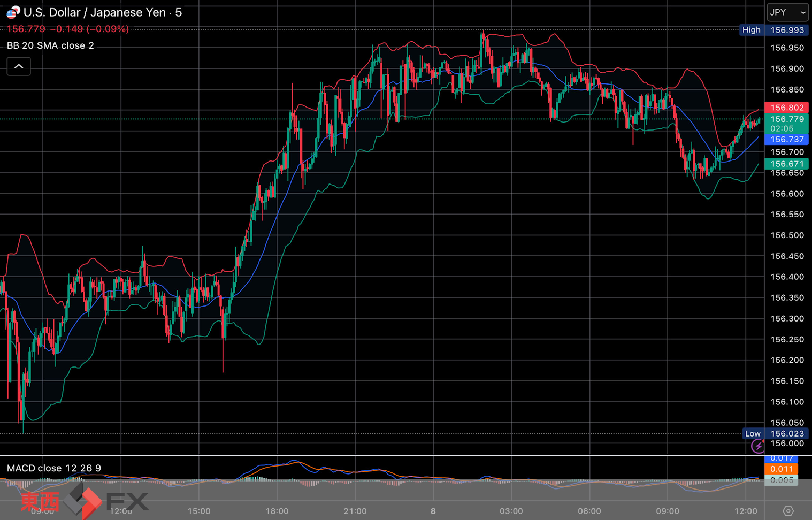Click the 156.023 low price label

point(787,433)
